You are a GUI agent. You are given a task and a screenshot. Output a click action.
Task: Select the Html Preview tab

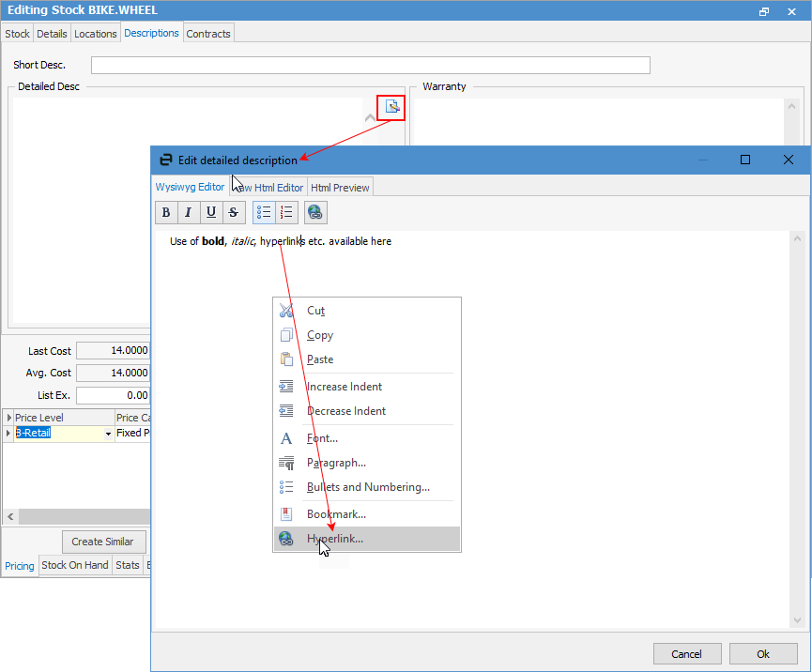340,188
